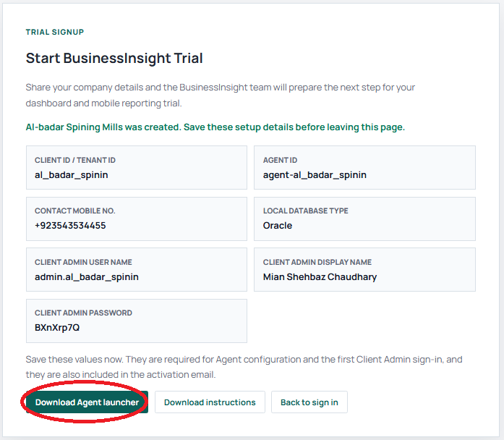Click the Start BusinessInsight Trial heading
The width and height of the screenshot is (504, 440).
pos(114,58)
